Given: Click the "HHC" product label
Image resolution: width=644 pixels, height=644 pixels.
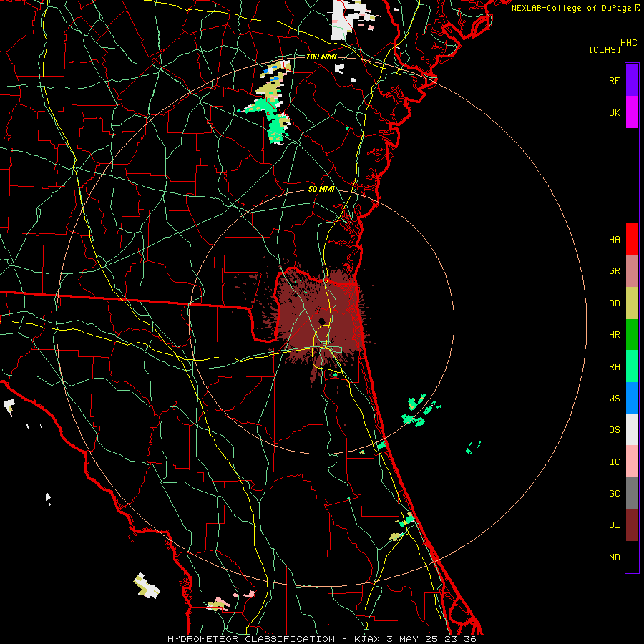Looking at the screenshot, I should (x=628, y=43).
